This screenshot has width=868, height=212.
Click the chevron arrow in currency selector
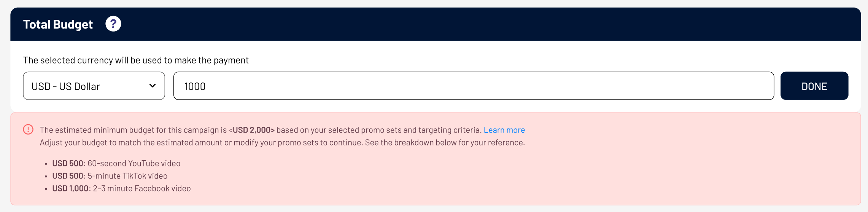[153, 86]
